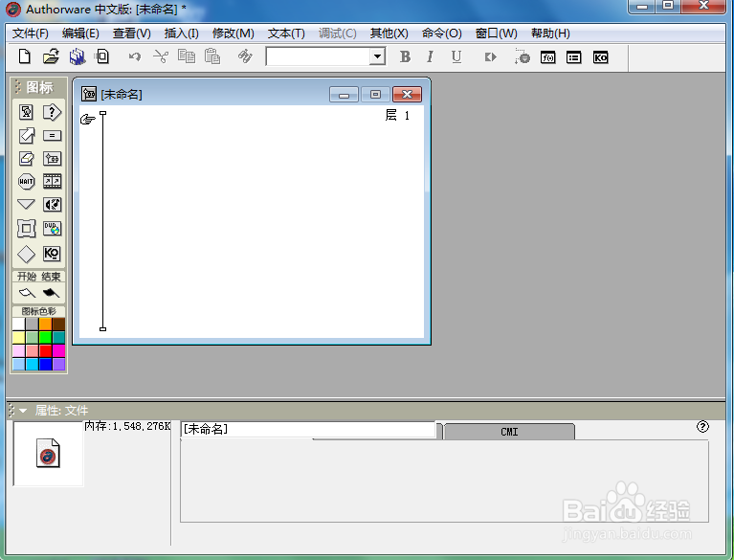Image resolution: width=734 pixels, height=560 pixels.
Task: Select the DVD icon in palette
Action: click(x=52, y=229)
